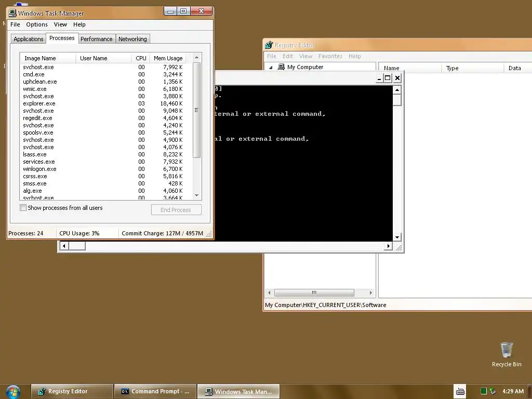The width and height of the screenshot is (532, 399).
Task: Click Command Prompt vertical scroll down arrow
Action: (x=397, y=237)
